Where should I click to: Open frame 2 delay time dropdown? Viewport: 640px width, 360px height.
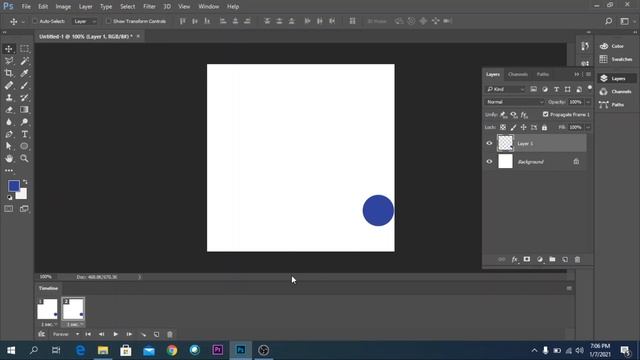pos(74,324)
